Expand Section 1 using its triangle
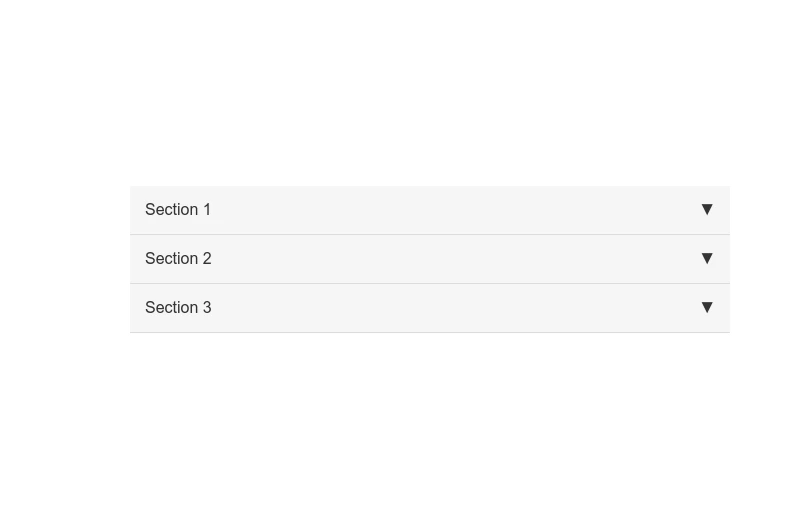This screenshot has width=794, height=508. [707, 209]
